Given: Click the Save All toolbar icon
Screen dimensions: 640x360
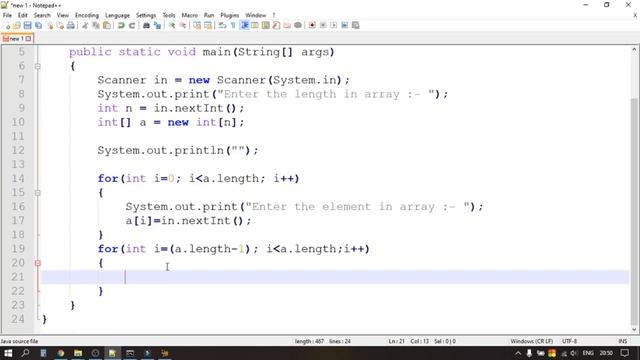Looking at the screenshot, I should coord(38,25).
